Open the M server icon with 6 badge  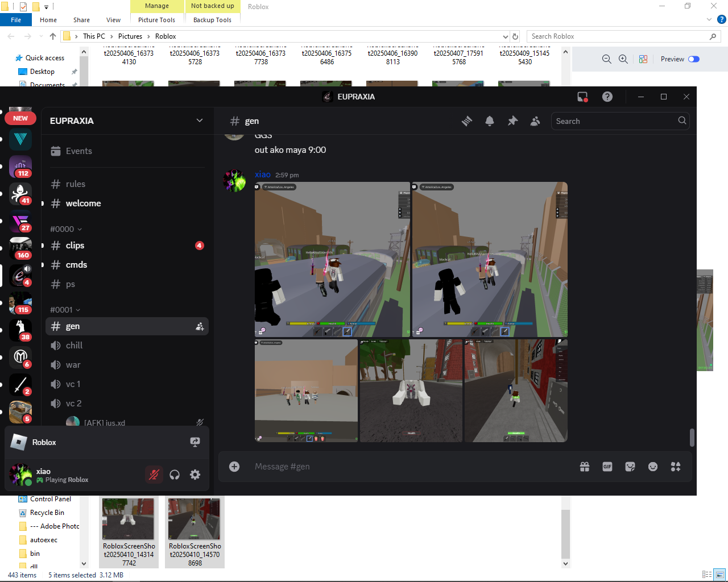(x=20, y=357)
